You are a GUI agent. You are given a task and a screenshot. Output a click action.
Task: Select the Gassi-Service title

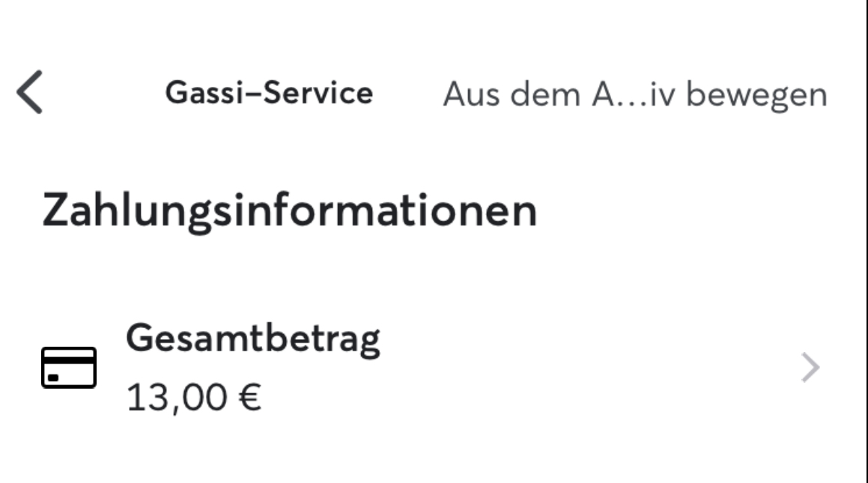point(269,92)
